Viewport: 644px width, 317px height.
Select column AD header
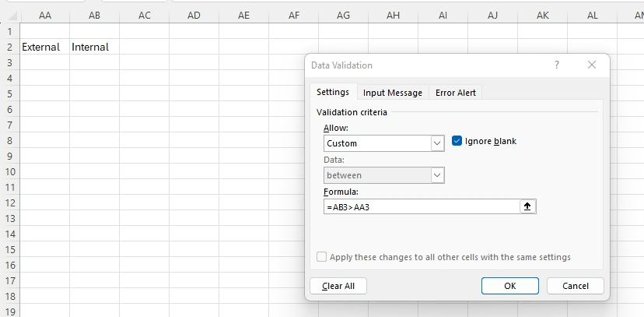click(x=194, y=15)
